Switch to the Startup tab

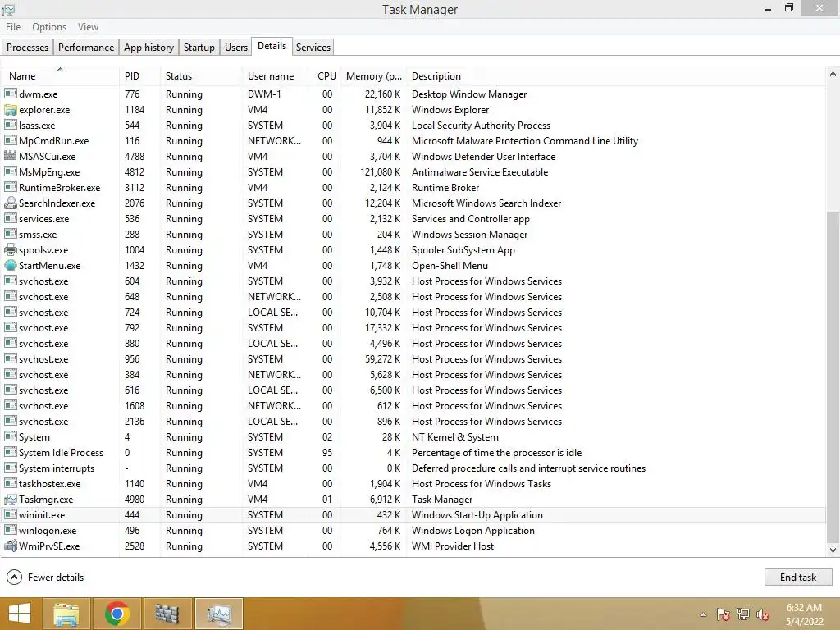pyautogui.click(x=199, y=47)
